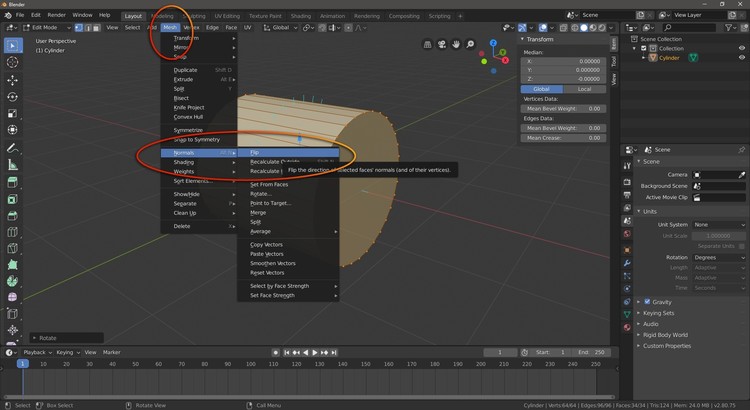Viewport: 750px width, 410px height.
Task: Click the zoom view magnifier icon
Action: pos(471,44)
